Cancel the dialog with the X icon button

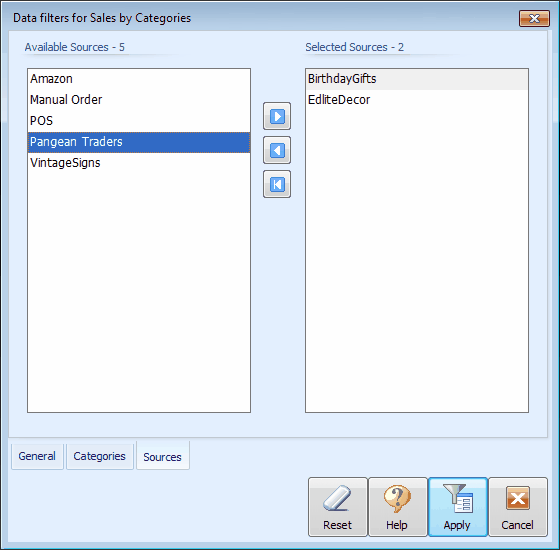[518, 507]
